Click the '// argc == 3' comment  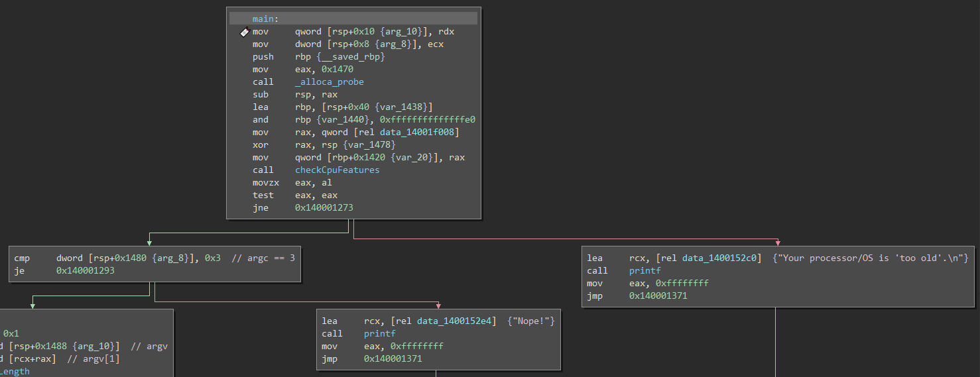pyautogui.click(x=263, y=258)
